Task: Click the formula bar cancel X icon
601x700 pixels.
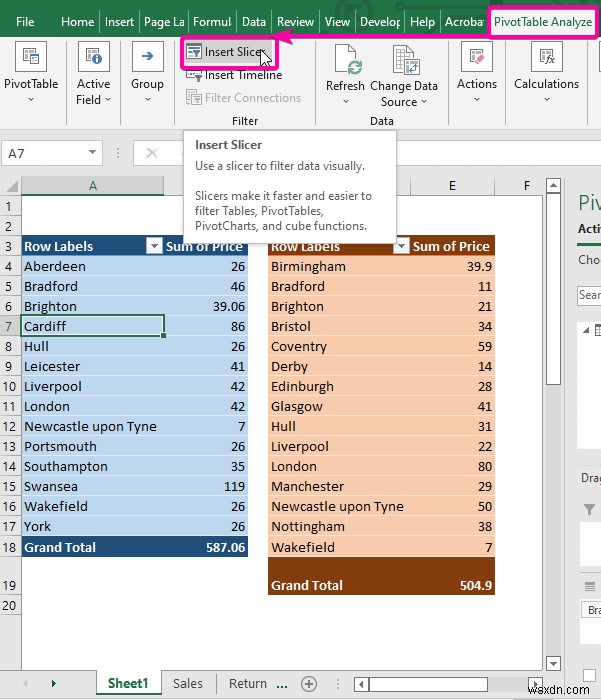Action: (152, 153)
